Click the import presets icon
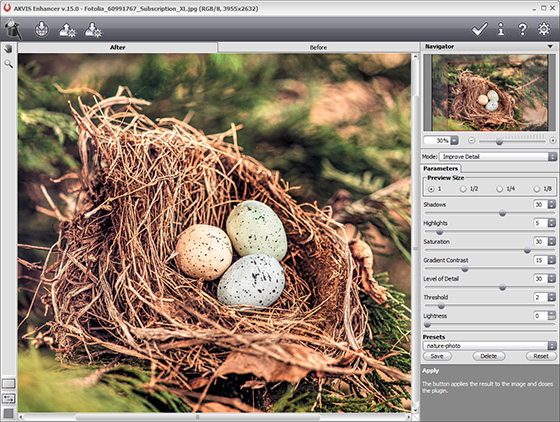This screenshot has width=560, height=422. click(x=93, y=30)
